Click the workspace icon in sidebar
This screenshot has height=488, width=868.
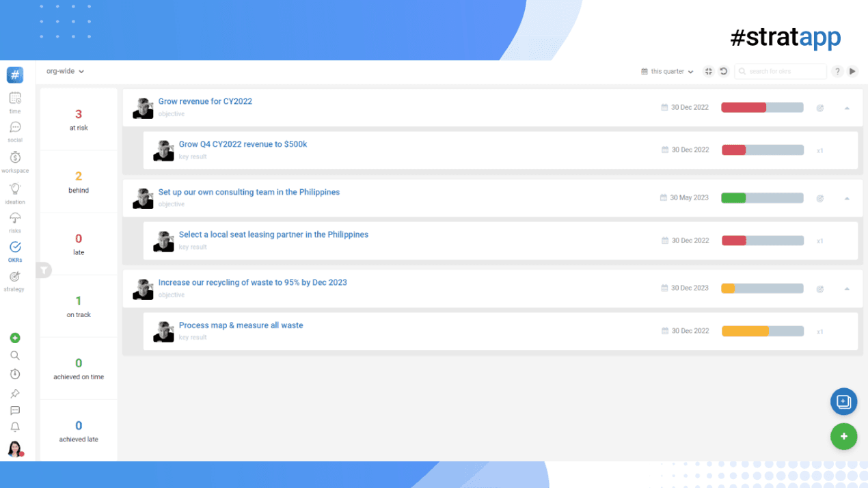click(15, 158)
